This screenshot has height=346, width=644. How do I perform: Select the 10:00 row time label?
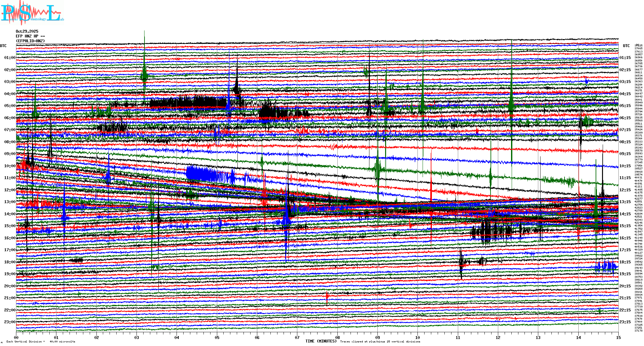(10, 166)
